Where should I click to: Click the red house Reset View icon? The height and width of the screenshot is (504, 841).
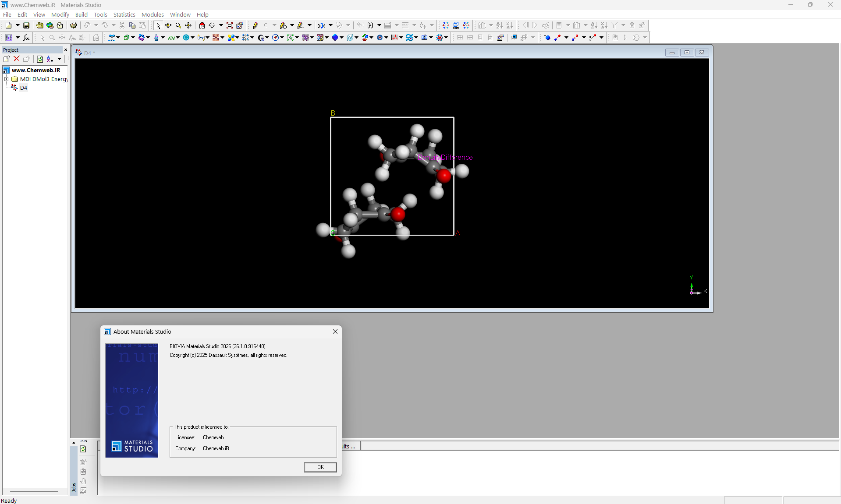[202, 25]
